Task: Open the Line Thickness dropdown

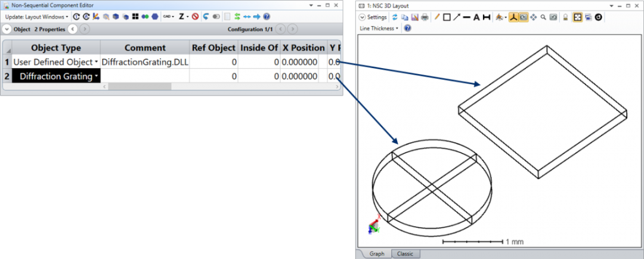Action: (x=379, y=28)
